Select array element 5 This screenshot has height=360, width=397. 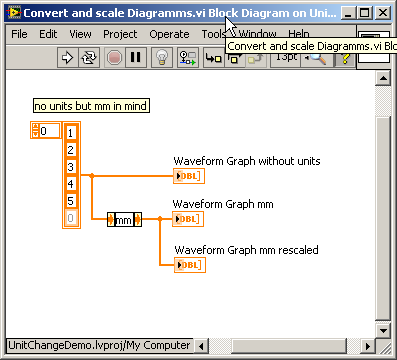click(71, 201)
